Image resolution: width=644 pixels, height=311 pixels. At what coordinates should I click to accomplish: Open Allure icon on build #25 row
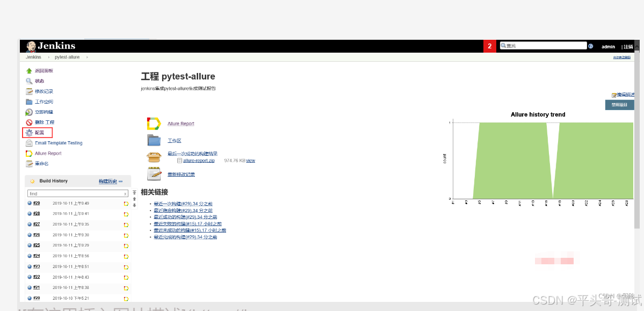pos(126,245)
